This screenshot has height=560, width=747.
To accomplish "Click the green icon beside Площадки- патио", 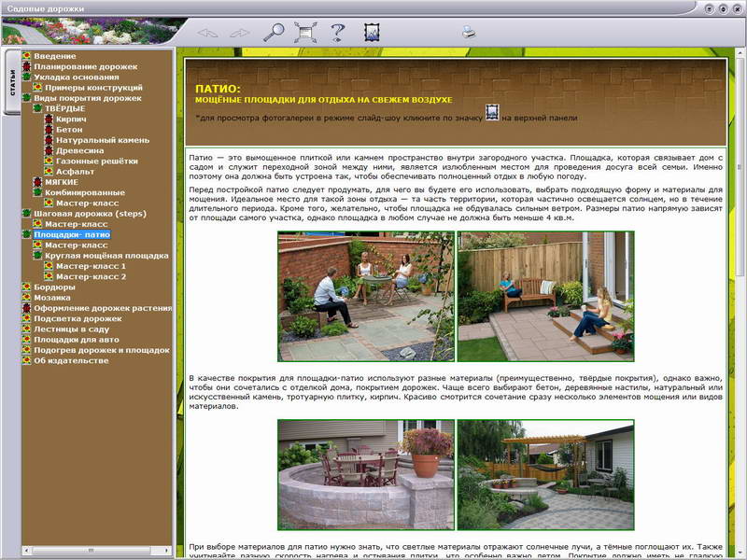I will [27, 234].
